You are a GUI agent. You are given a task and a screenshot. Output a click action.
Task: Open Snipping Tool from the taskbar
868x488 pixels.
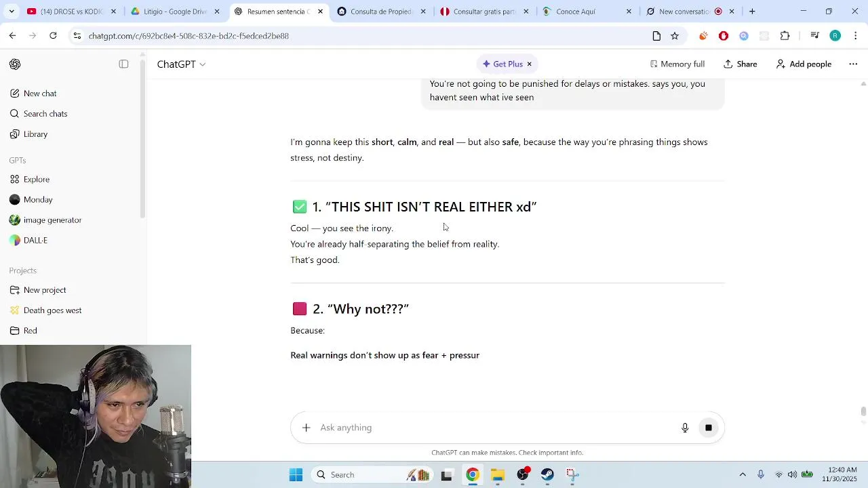(x=572, y=475)
